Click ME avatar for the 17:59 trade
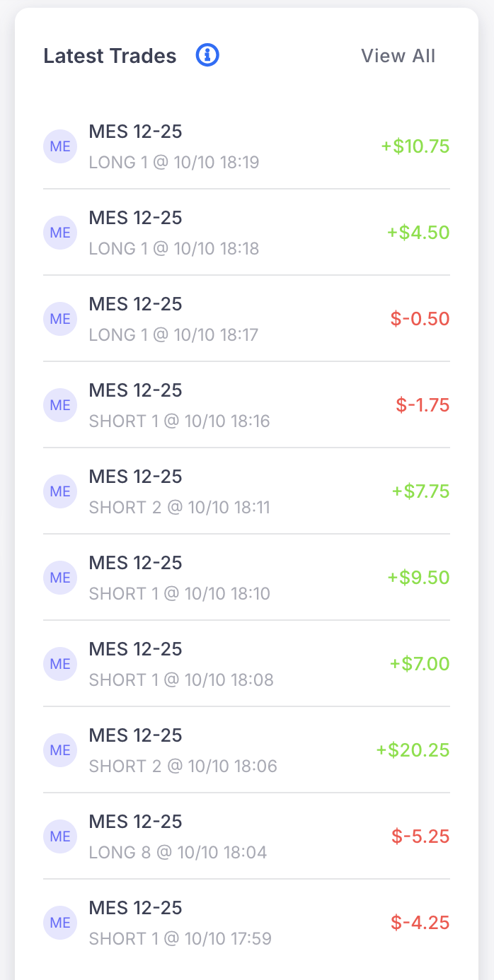Image resolution: width=494 pixels, height=980 pixels. point(60,923)
